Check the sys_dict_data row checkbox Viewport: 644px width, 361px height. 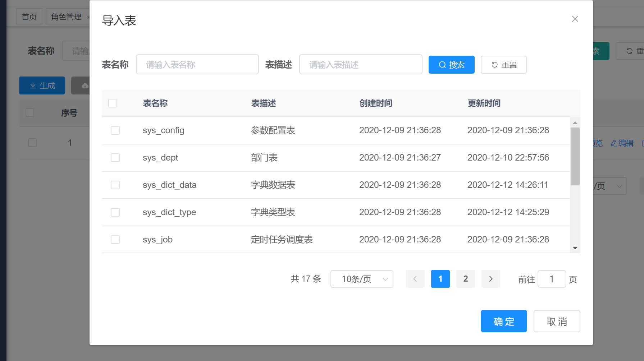(115, 185)
